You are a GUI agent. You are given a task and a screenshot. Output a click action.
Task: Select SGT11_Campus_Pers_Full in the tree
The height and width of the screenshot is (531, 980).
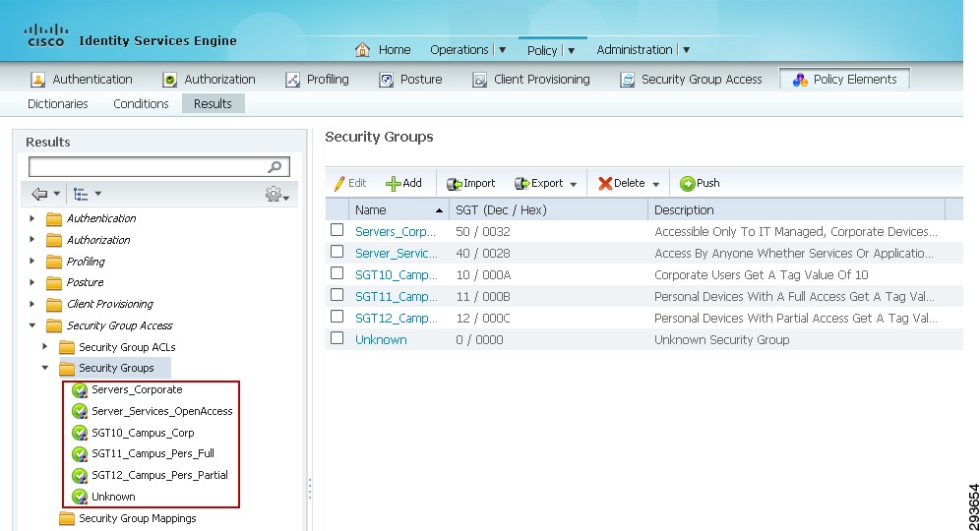pos(153,453)
